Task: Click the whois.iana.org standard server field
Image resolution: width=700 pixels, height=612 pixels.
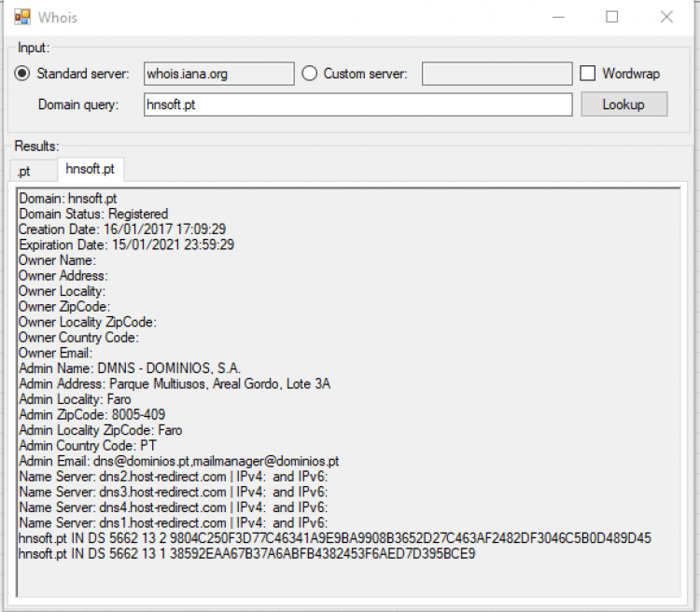Action: click(x=218, y=74)
